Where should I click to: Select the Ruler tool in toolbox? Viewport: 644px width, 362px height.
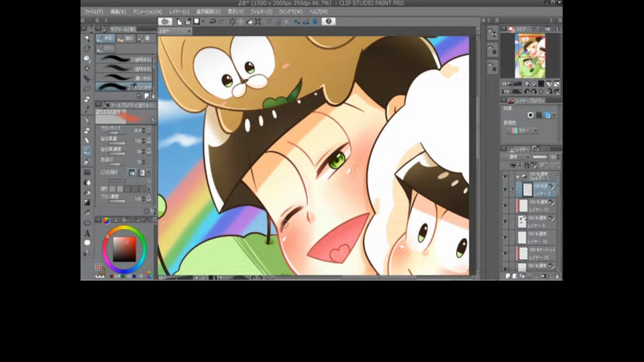[87, 253]
